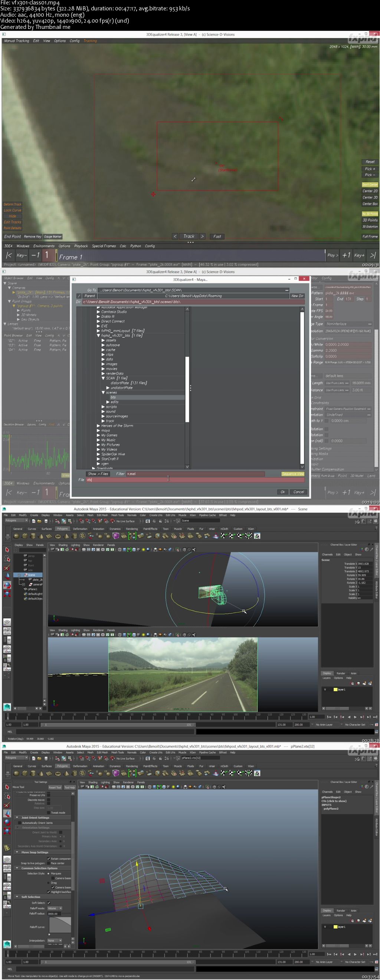Click polygon cone shelf icon in wireframe Maya window
The height and width of the screenshot is (980, 380).
click(41, 773)
